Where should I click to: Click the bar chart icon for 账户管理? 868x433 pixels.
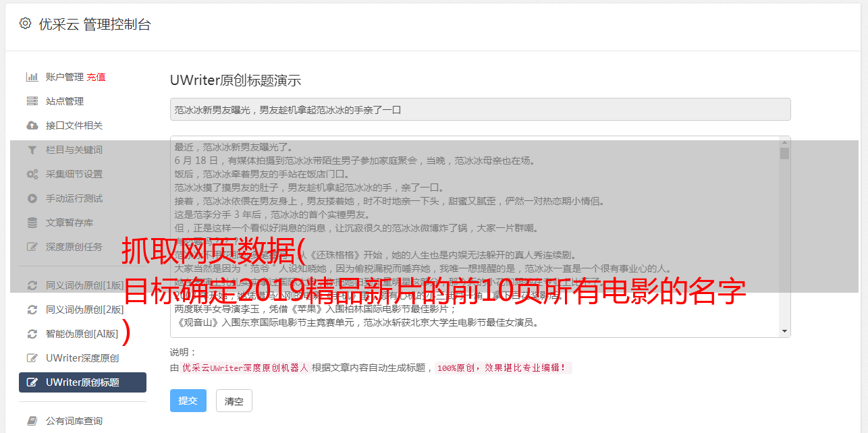[32, 77]
